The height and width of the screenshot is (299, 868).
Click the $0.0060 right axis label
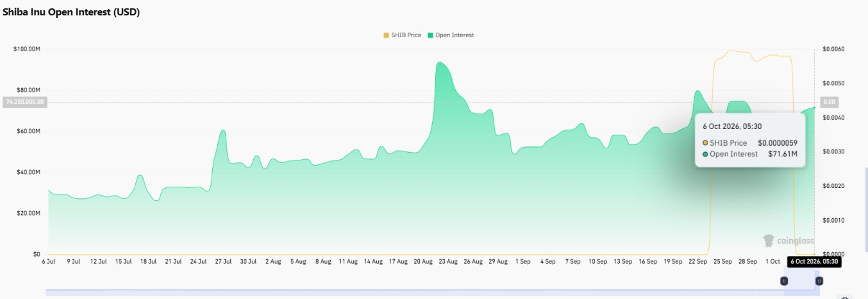(834, 49)
